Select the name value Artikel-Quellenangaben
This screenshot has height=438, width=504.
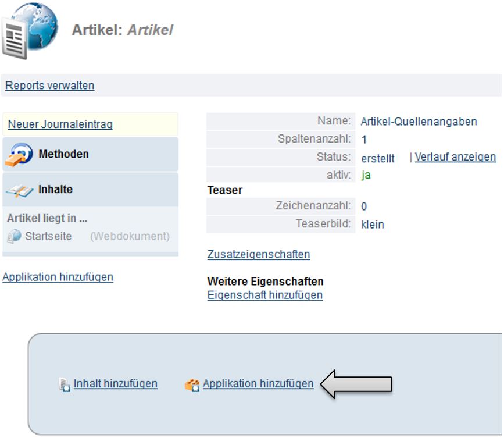pyautogui.click(x=419, y=122)
